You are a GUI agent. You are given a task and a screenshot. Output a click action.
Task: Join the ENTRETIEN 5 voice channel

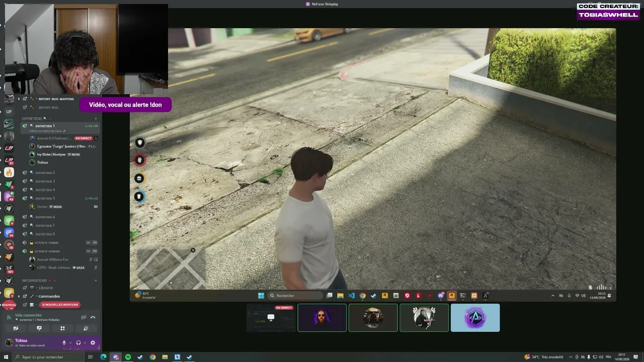tap(59, 199)
